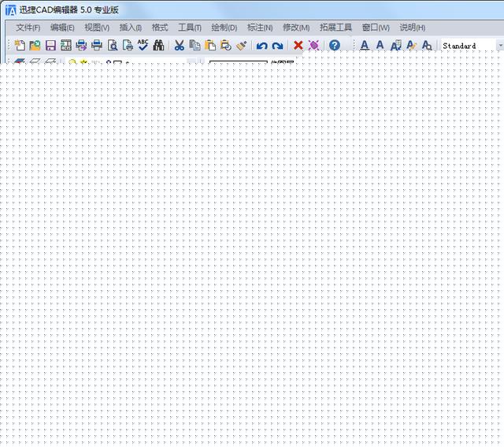Viewport: 504px width, 447px height.
Task: Select the plain A single-line text tool
Action: click(380, 45)
